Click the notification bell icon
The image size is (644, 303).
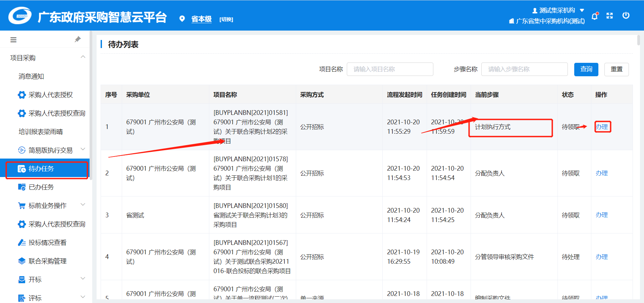[595, 16]
